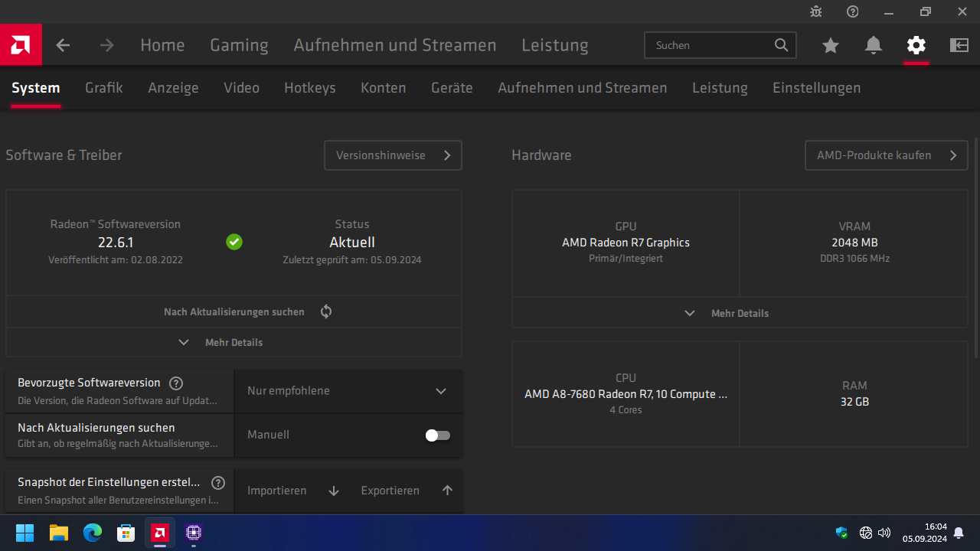Open Windows Start menu
Screen dimensions: 980x551
25,533
